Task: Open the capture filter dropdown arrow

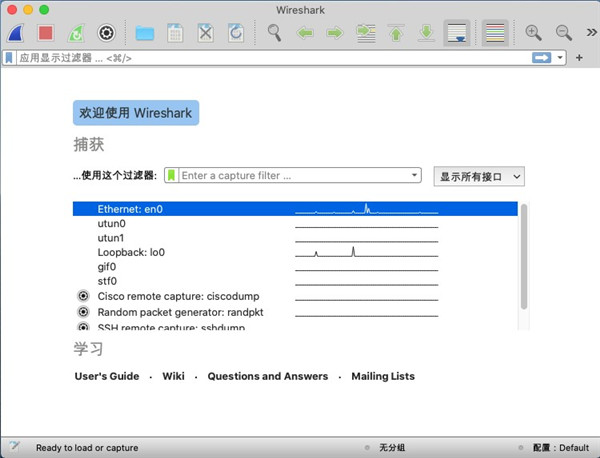Action: point(415,176)
